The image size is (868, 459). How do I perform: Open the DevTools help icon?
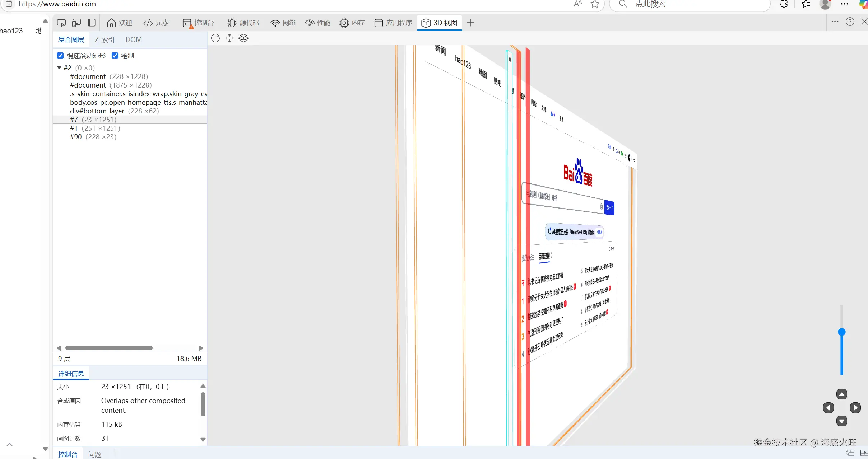(x=850, y=22)
